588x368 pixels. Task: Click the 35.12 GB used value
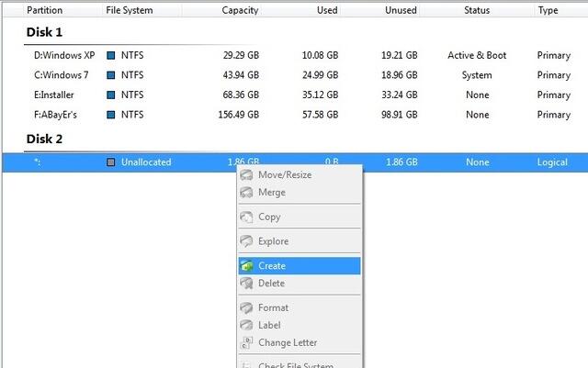tap(321, 95)
